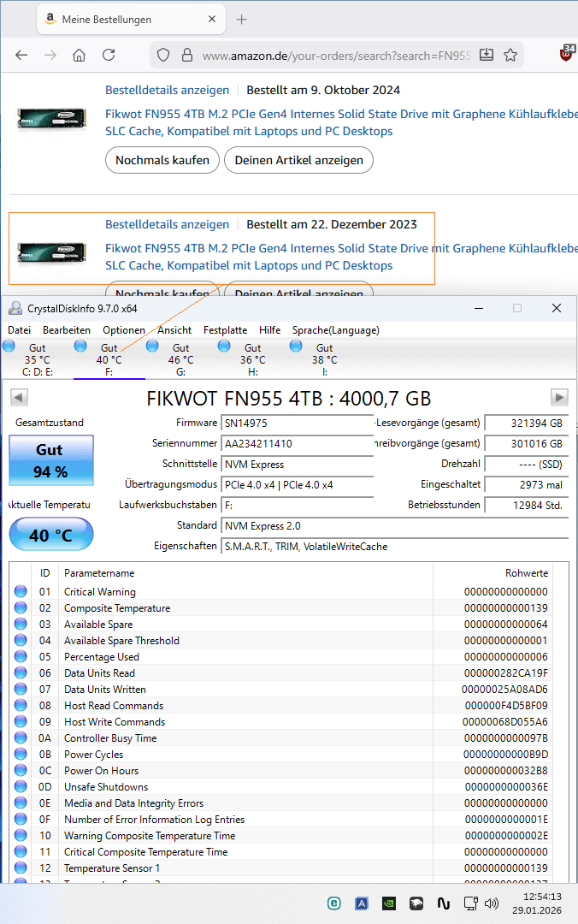
Task: Select the F: drive tab
Action: point(109,358)
